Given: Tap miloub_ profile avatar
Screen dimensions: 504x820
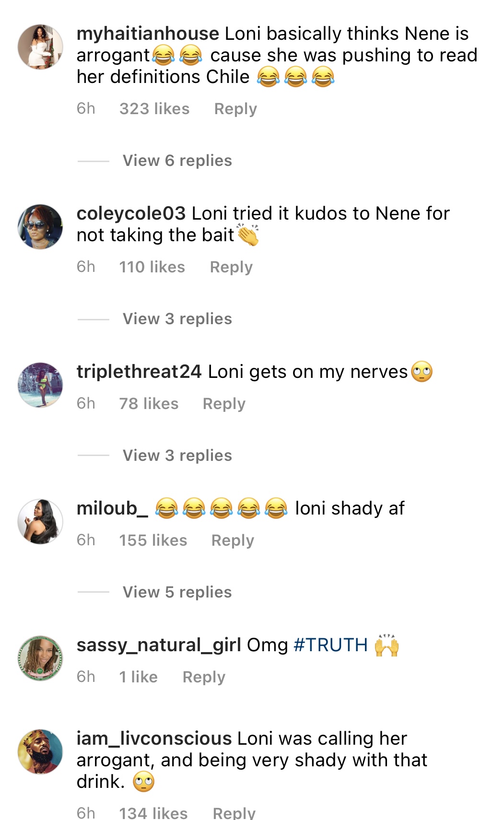Looking at the screenshot, I should (x=40, y=522).
